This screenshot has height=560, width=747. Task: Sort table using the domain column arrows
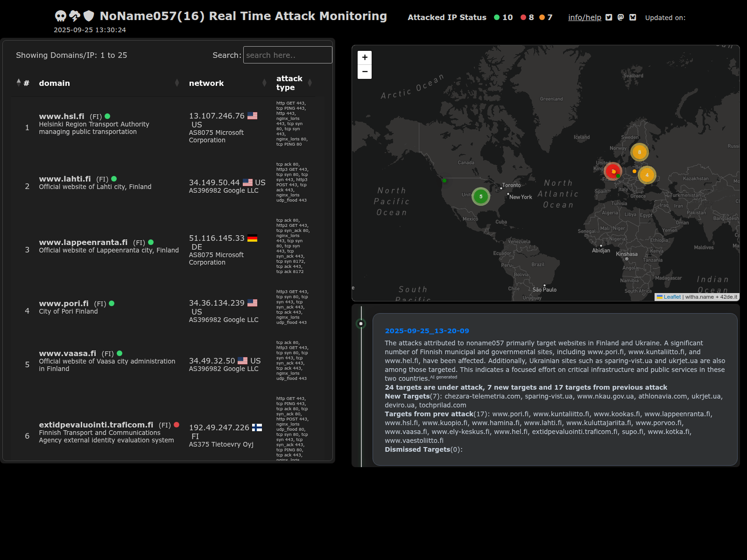point(177,83)
